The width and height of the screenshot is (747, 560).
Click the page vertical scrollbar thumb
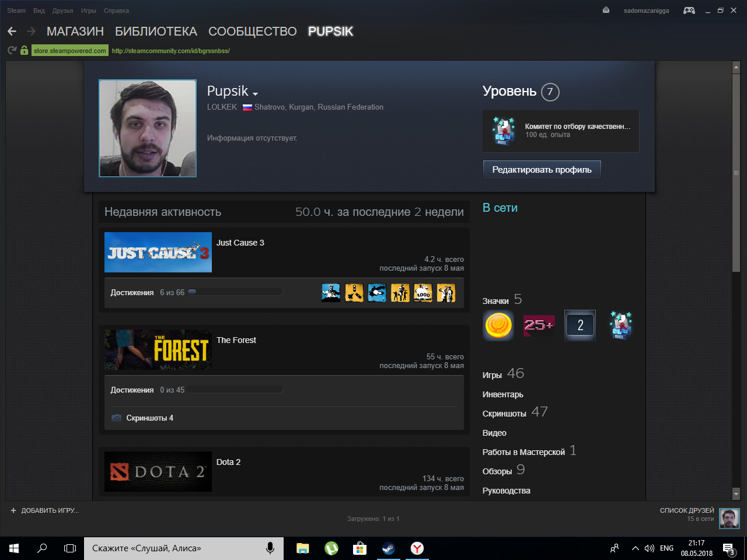click(736, 173)
